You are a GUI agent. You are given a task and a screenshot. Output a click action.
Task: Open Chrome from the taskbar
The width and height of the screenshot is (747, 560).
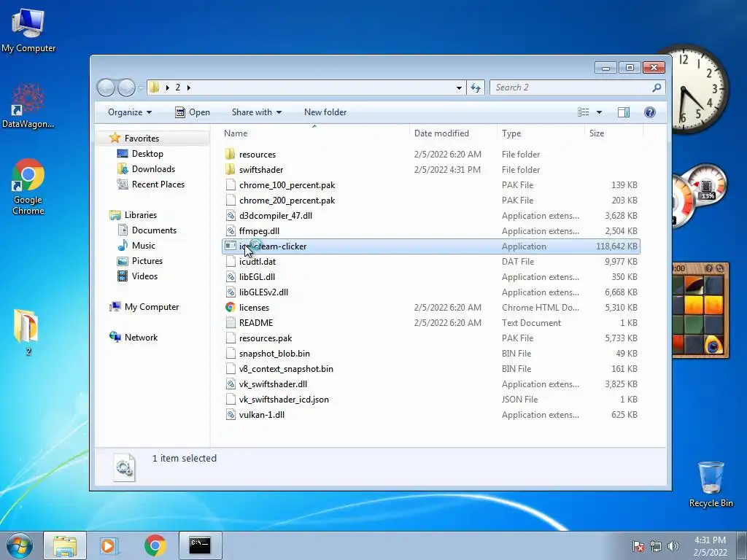pos(155,545)
